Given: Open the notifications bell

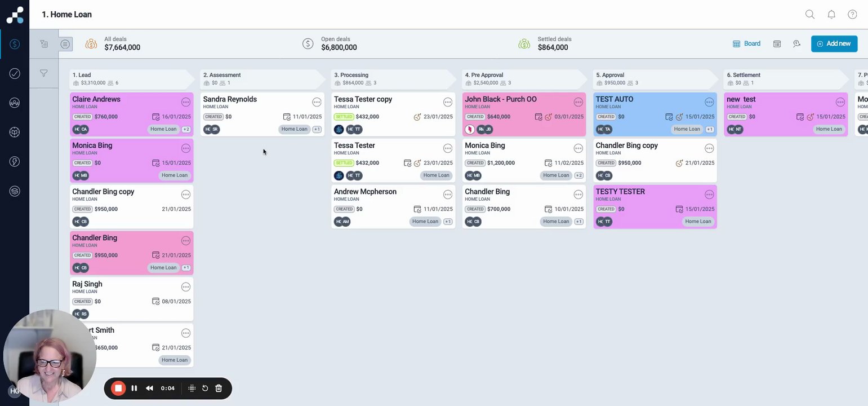Looking at the screenshot, I should [831, 15].
